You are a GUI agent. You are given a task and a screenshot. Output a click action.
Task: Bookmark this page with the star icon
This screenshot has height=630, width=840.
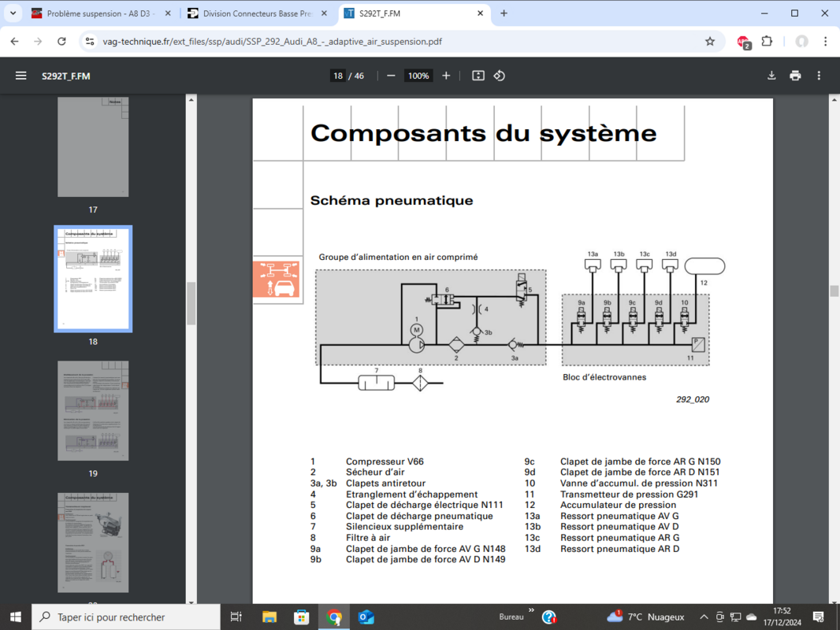click(x=710, y=41)
